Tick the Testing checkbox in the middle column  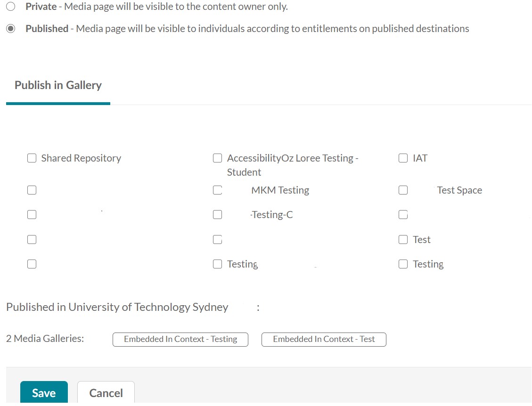click(x=217, y=264)
